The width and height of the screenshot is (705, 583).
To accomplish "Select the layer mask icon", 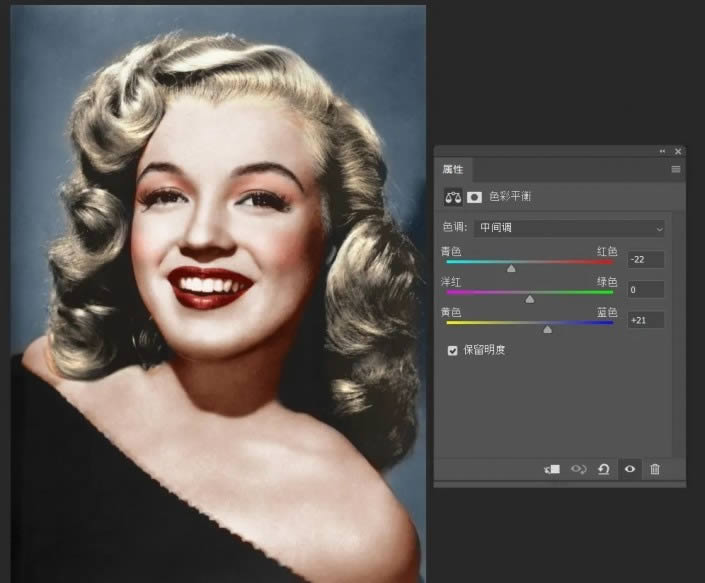I will (474, 197).
